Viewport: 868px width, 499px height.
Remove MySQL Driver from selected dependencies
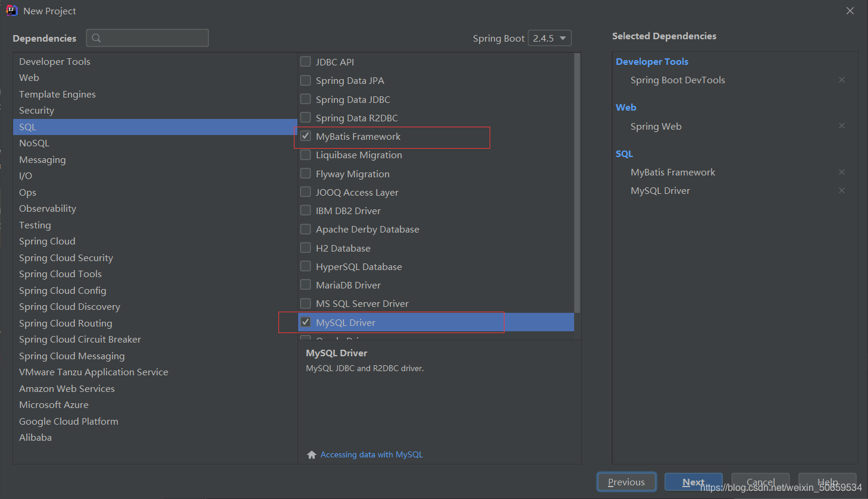(x=842, y=190)
